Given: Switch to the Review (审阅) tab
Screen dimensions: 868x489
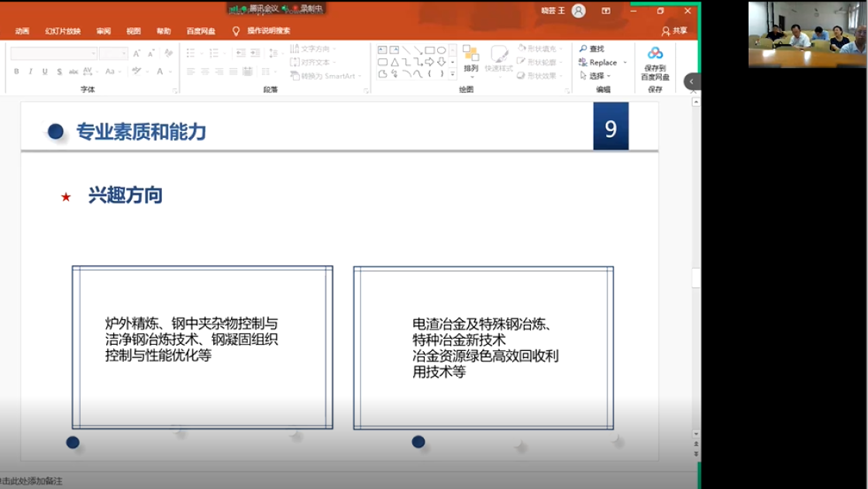Looking at the screenshot, I should pos(104,31).
